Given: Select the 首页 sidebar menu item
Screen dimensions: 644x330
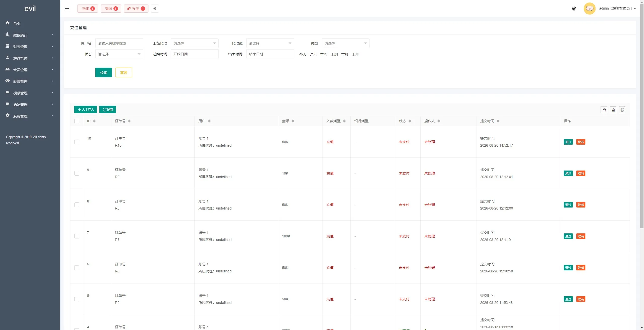Looking at the screenshot, I should point(30,23).
